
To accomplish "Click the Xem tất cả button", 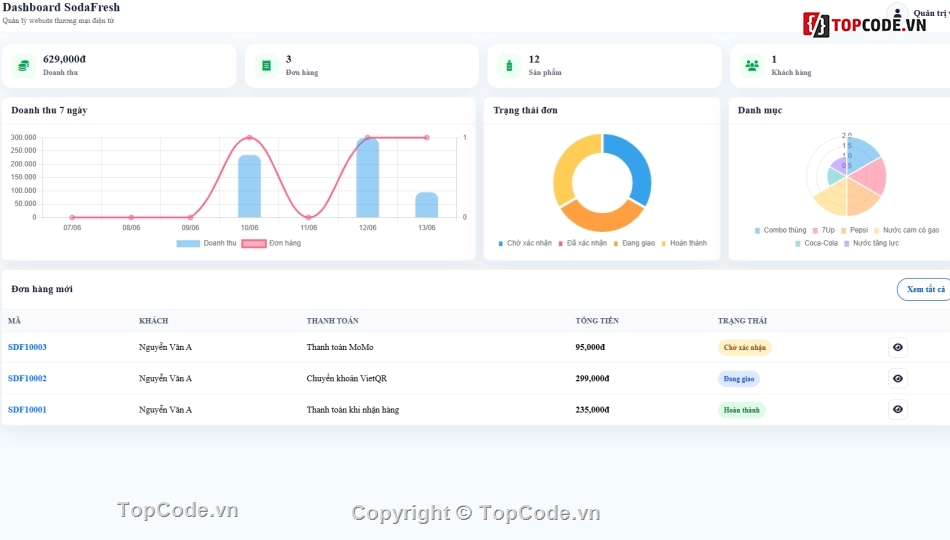I will (925, 289).
